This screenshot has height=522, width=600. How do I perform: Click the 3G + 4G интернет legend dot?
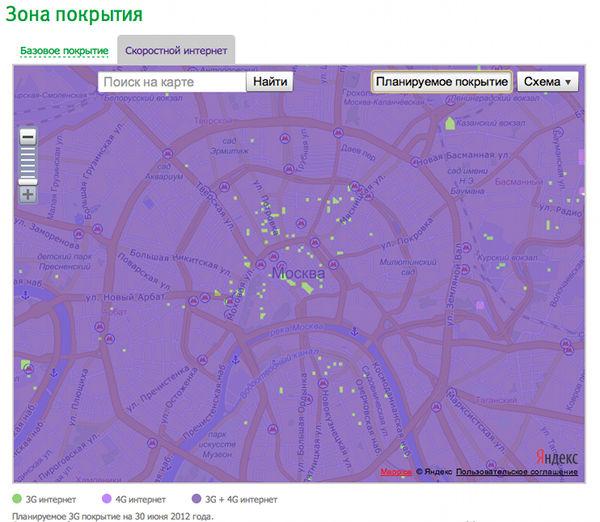tap(196, 499)
